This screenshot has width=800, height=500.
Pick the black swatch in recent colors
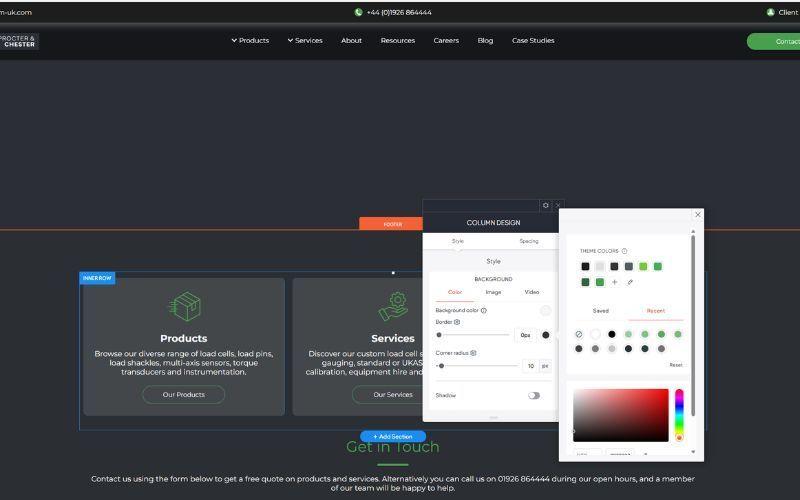click(612, 334)
